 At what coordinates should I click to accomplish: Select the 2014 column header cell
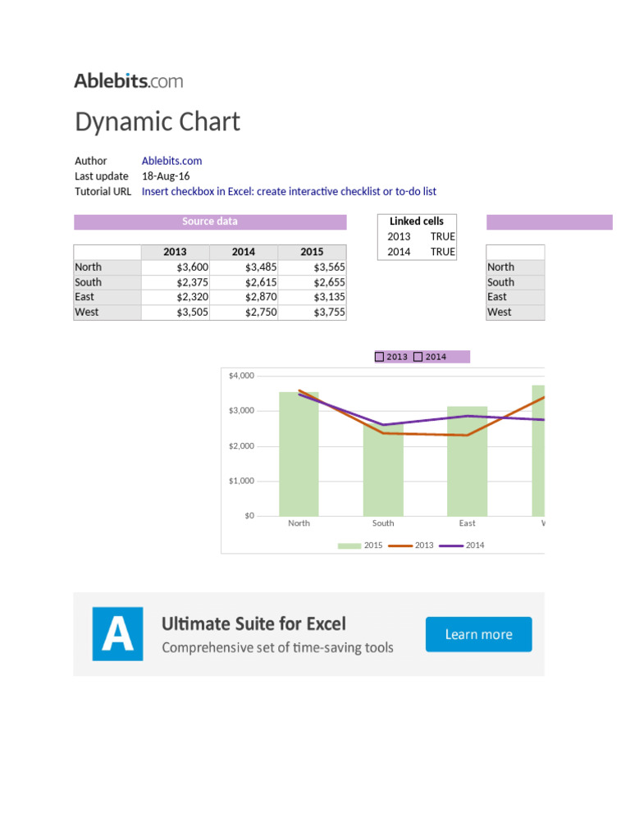(x=244, y=252)
